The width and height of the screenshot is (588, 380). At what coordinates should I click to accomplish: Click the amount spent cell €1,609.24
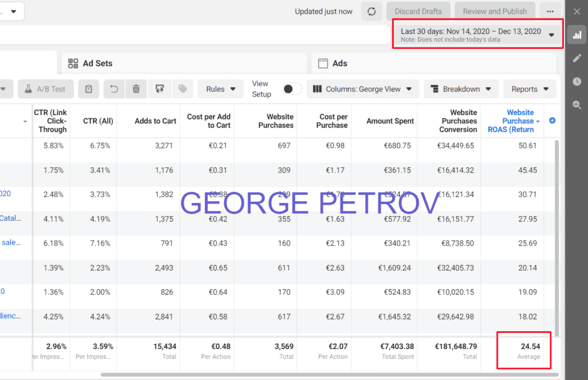394,268
